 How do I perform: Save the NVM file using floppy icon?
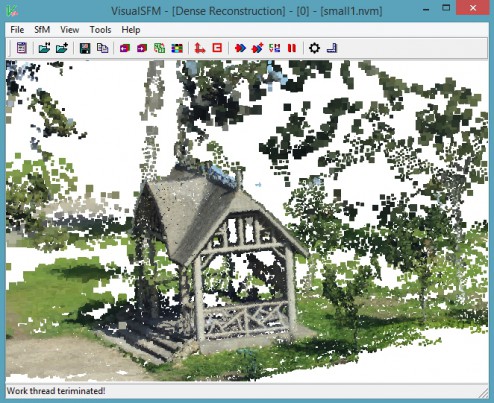click(x=85, y=48)
